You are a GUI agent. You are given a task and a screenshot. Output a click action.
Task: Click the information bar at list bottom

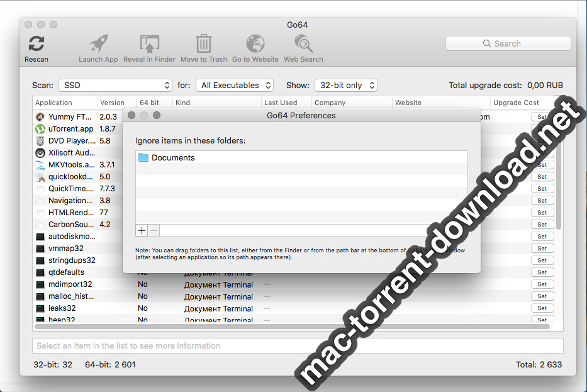pyautogui.click(x=298, y=346)
